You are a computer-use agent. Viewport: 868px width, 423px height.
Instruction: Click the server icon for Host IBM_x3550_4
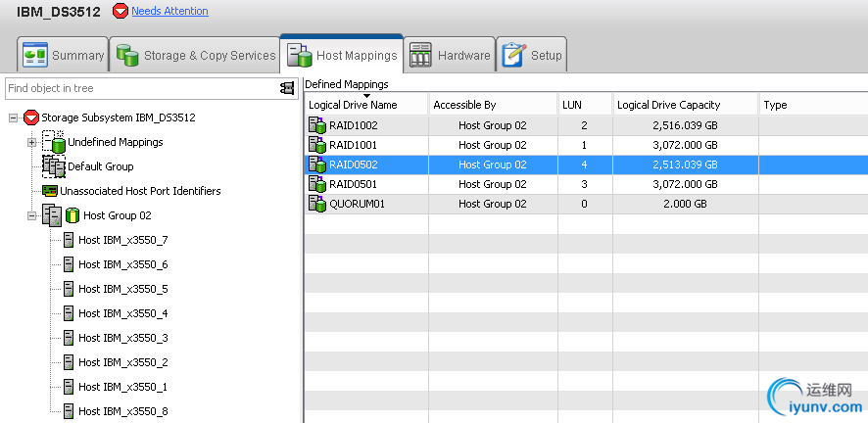(x=69, y=313)
